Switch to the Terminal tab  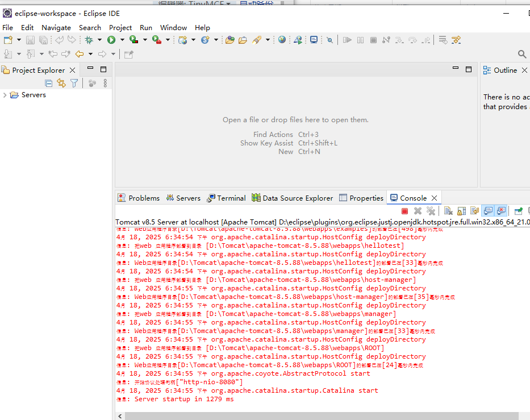[227, 198]
